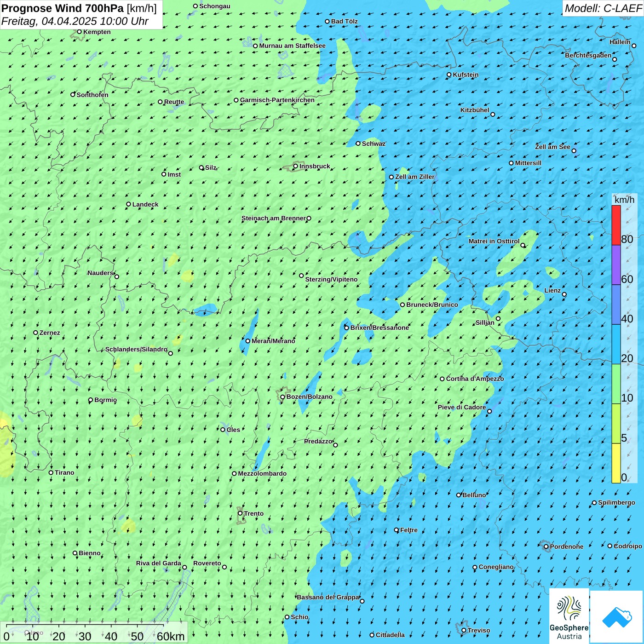The height and width of the screenshot is (644, 644).
Task: Click the forecast date 'Freitag, 04.04.2025 10:00 Uhr'
Action: tap(75, 21)
